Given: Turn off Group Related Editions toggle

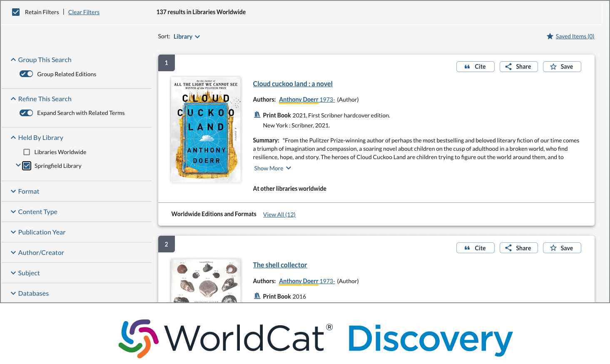Looking at the screenshot, I should [x=26, y=74].
